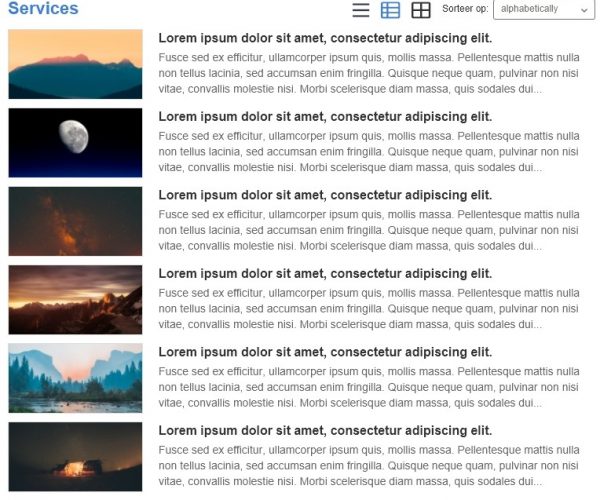This screenshot has height=500, width=600.
Task: Click the Services heading
Action: (x=43, y=8)
